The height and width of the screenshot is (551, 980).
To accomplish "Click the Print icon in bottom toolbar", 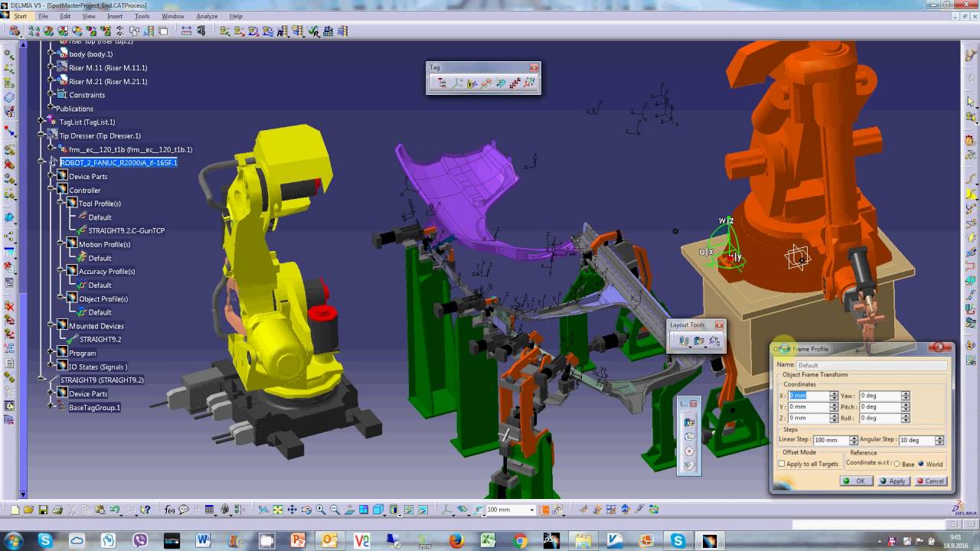I will [57, 510].
